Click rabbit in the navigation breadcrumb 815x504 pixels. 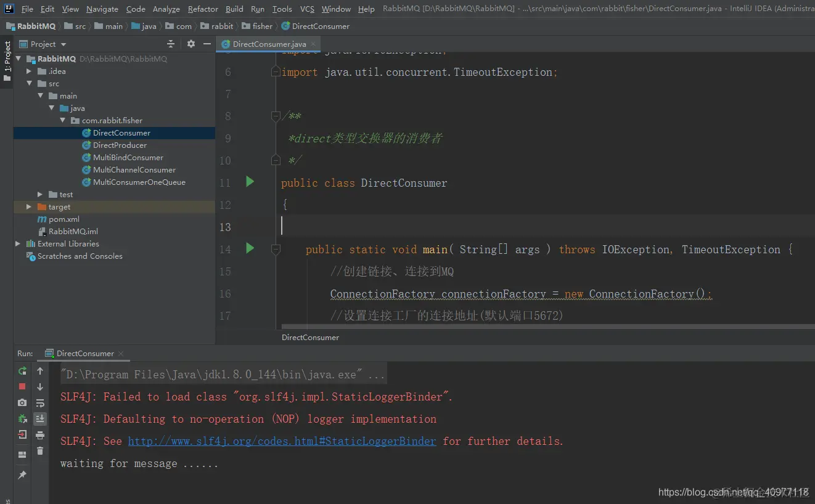pyautogui.click(x=216, y=26)
